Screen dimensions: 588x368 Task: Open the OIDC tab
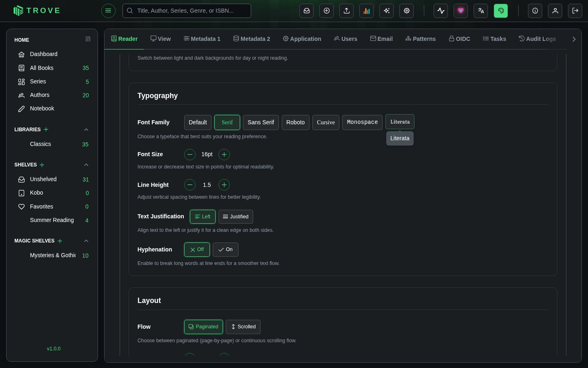pos(459,39)
